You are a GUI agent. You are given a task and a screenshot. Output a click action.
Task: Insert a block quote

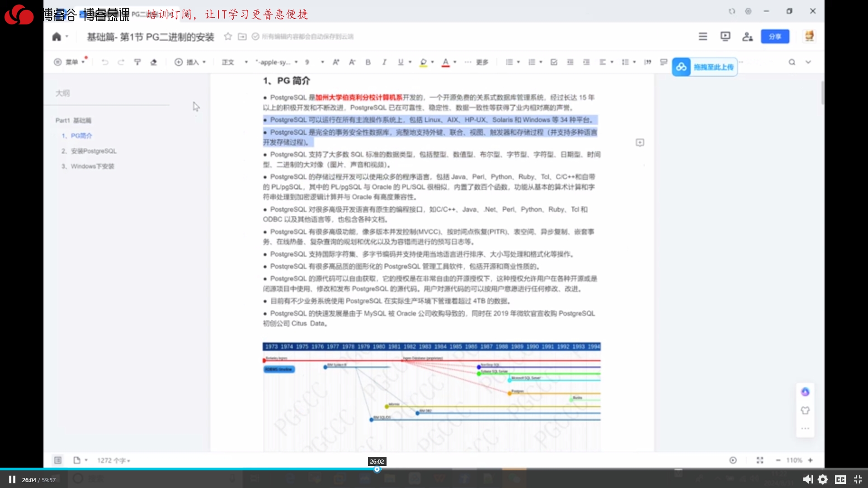648,62
